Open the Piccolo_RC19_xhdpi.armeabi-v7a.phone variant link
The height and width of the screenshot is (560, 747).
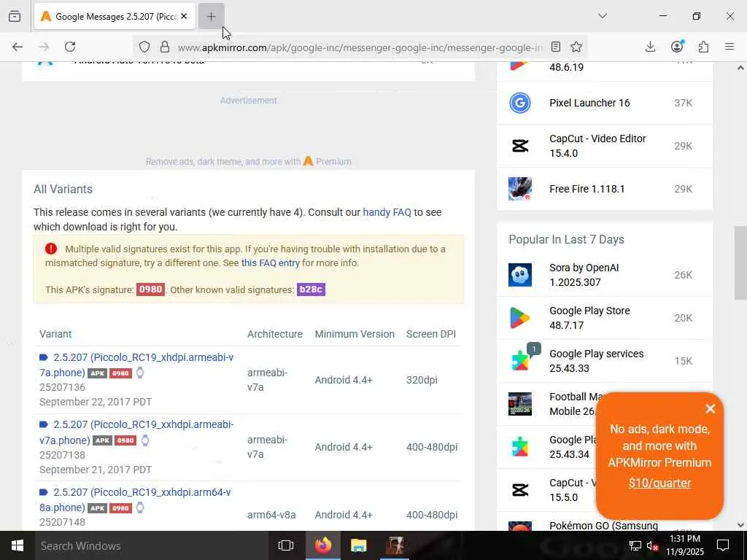click(136, 365)
